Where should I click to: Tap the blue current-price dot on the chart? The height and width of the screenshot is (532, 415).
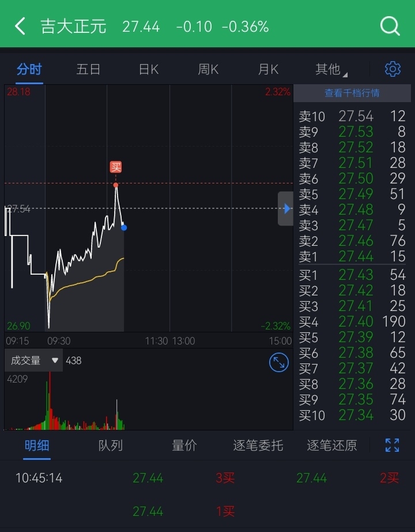click(124, 228)
